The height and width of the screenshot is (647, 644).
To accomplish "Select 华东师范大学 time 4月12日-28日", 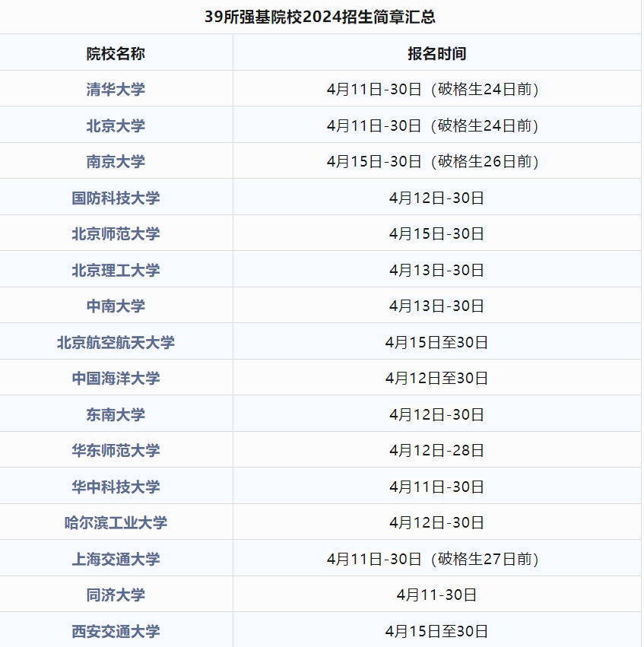I will [x=437, y=450].
